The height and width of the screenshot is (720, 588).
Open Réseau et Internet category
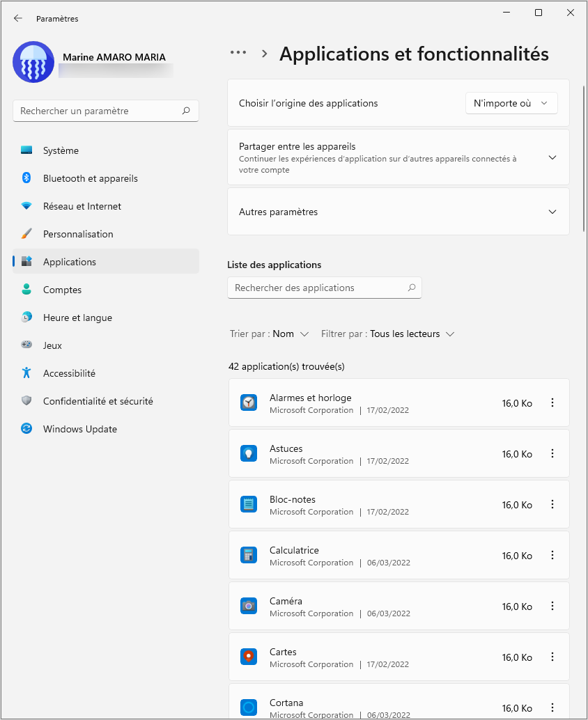(x=106, y=206)
